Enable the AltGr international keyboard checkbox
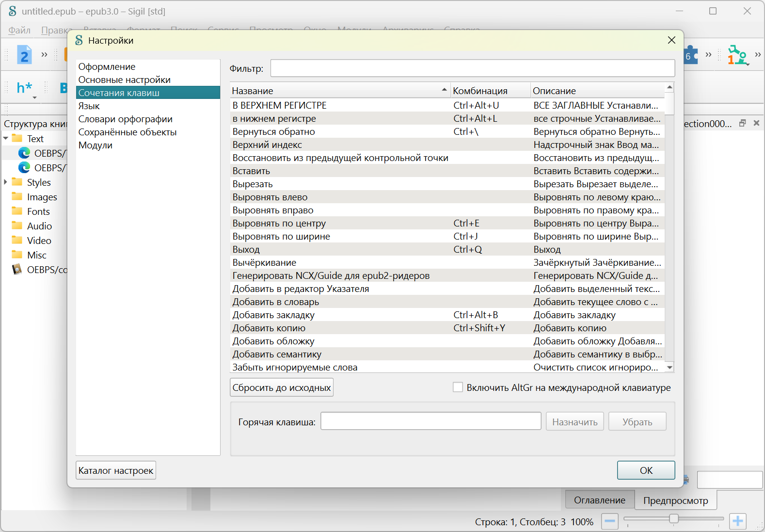Screen dimensions: 765x532 458,387
